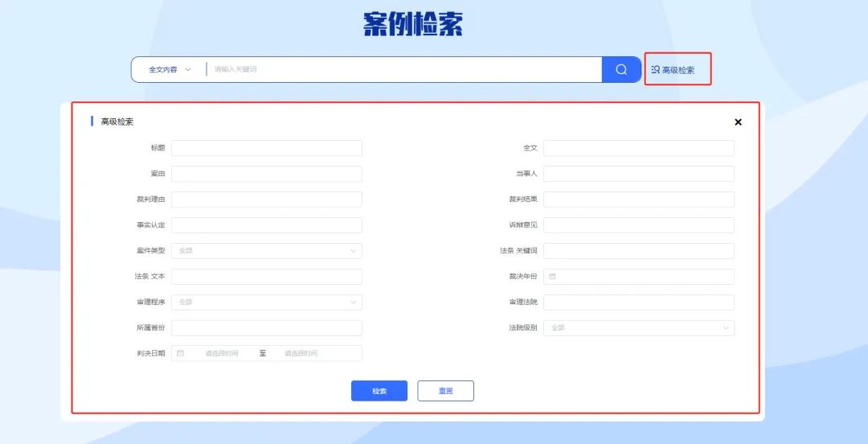Click the 裁判结果 input field
Image resolution: width=868 pixels, height=444 pixels.
click(639, 199)
